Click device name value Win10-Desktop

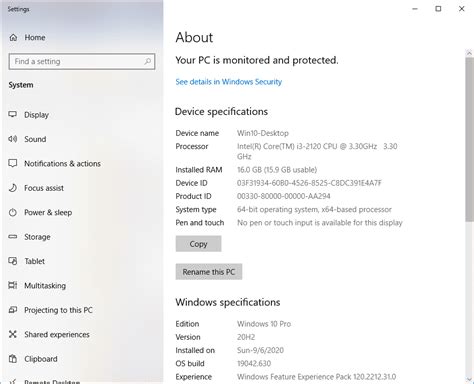pos(263,133)
